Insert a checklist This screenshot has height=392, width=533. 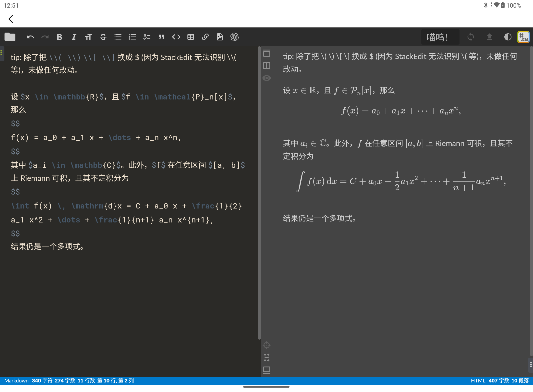click(x=147, y=37)
